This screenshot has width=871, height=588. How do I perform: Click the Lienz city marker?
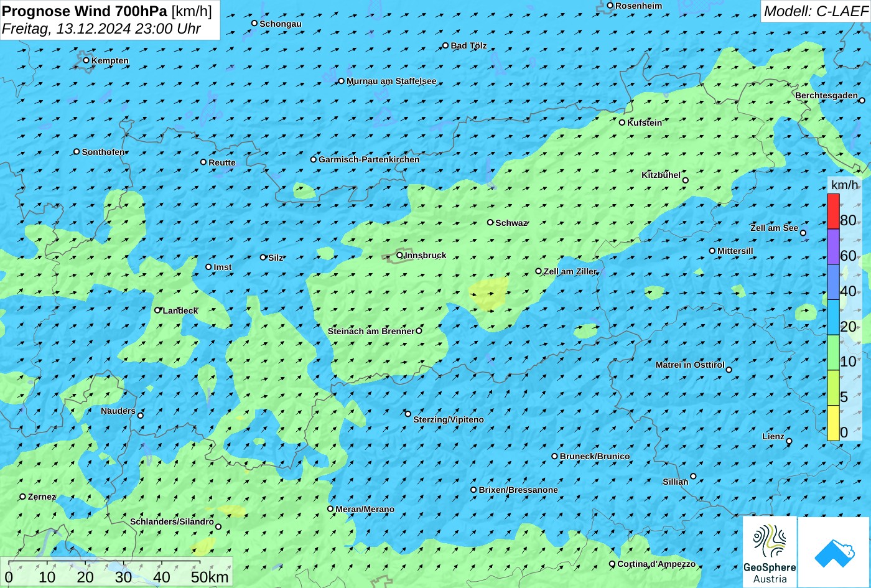pos(789,441)
